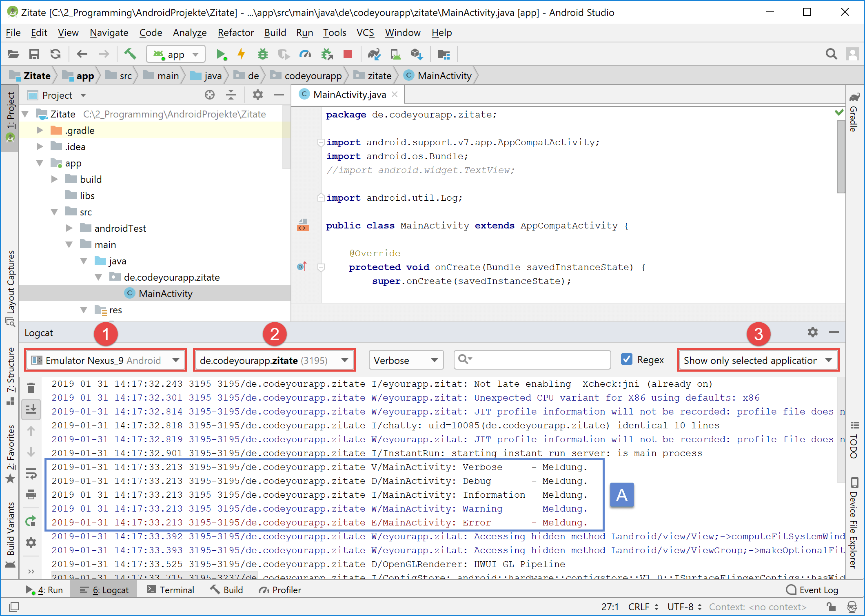Open the Build Variants side panel

[10, 534]
